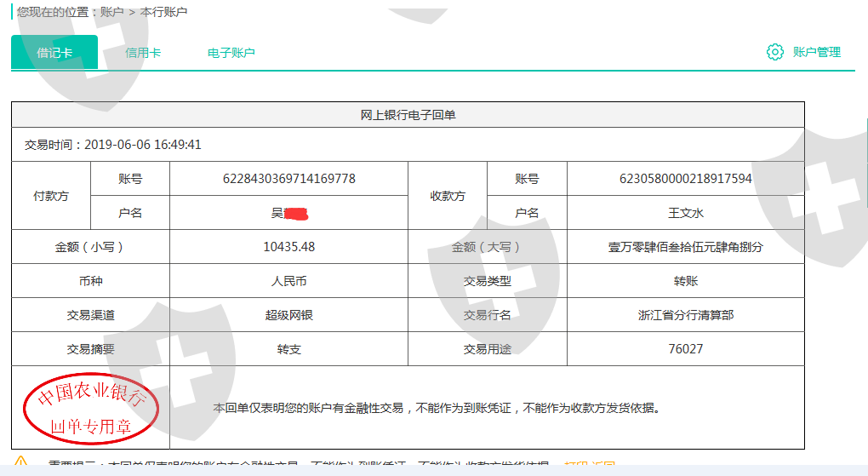Select the payee name 王文水
Image resolution: width=868 pixels, height=476 pixels.
(x=685, y=213)
